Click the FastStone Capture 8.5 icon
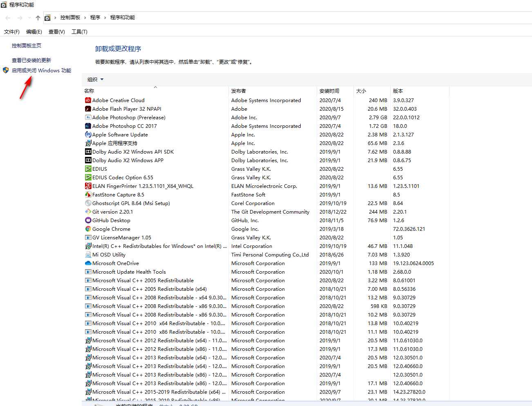The height and width of the screenshot is (406, 532). pyautogui.click(x=88, y=194)
